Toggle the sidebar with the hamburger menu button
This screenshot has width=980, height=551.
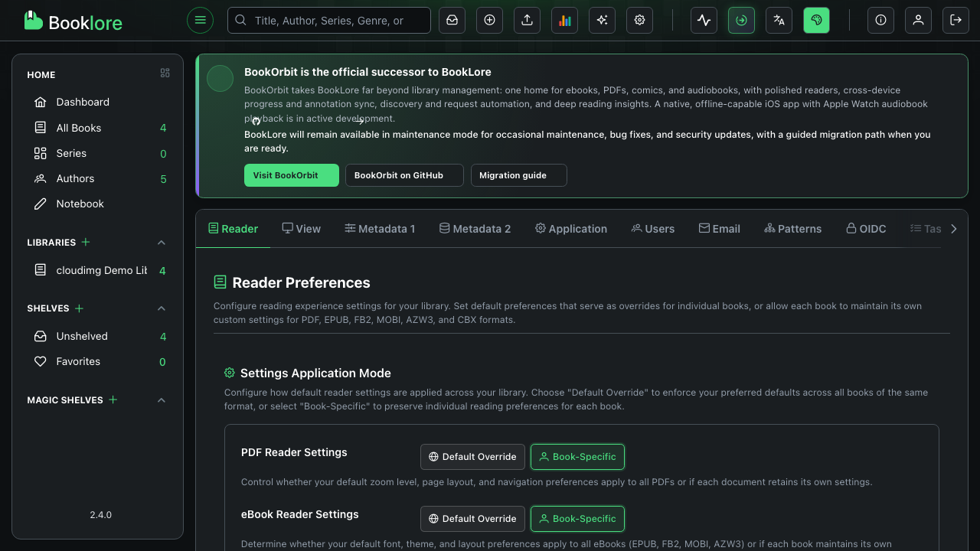[x=200, y=20]
